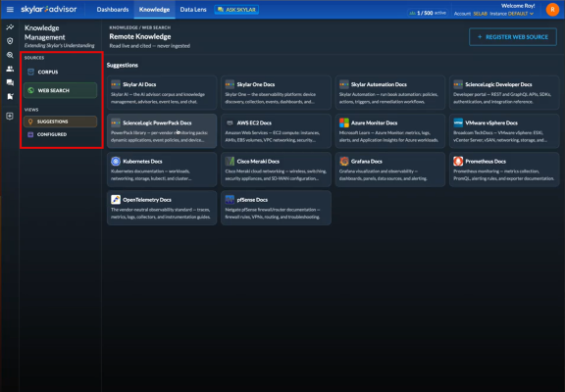Open the trend chart icon in left rail

point(10,27)
